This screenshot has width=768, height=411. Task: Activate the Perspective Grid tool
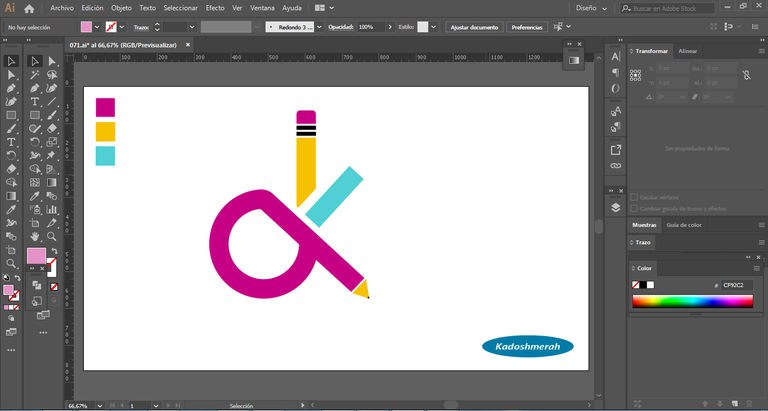[52, 169]
